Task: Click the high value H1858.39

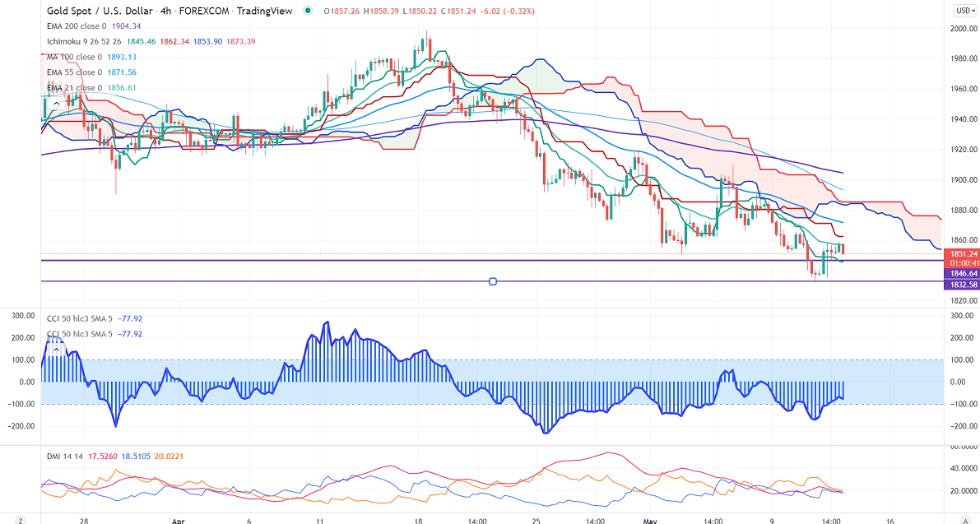Action: [381, 12]
